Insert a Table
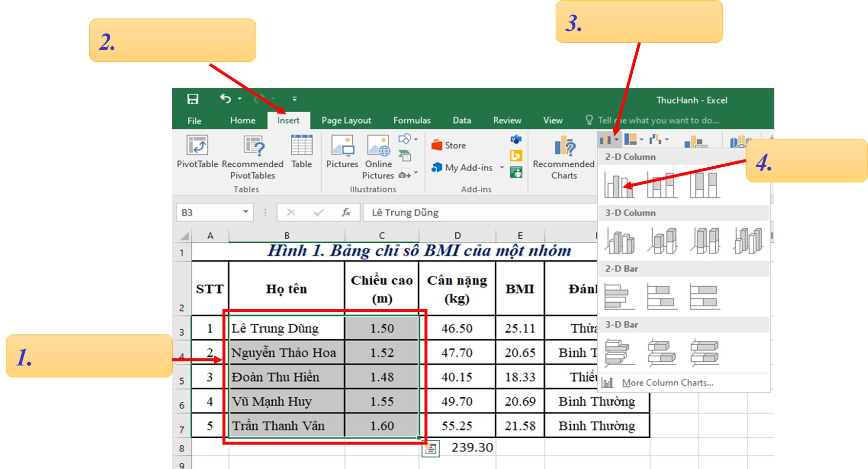The width and height of the screenshot is (868, 469). click(302, 152)
